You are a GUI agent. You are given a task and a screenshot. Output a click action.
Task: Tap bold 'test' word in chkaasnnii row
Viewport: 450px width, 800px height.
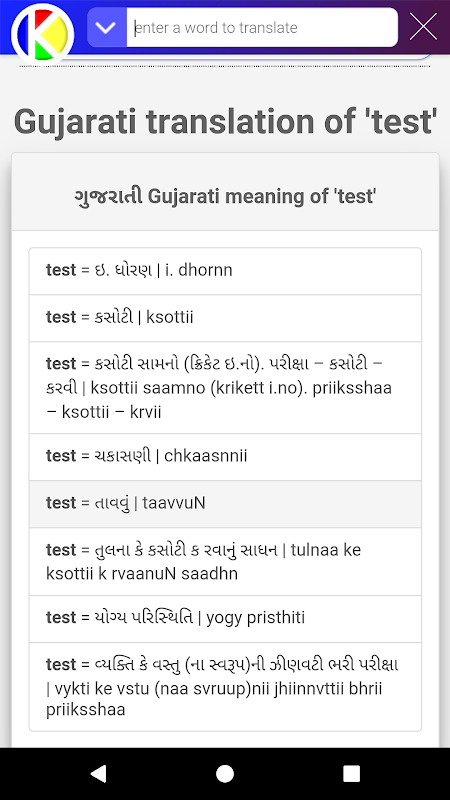tap(61, 456)
